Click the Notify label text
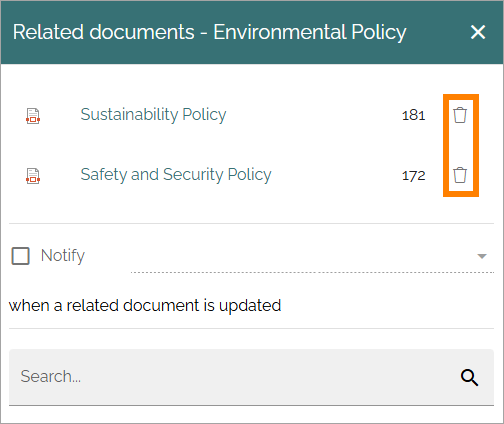The width and height of the screenshot is (504, 424). click(63, 256)
